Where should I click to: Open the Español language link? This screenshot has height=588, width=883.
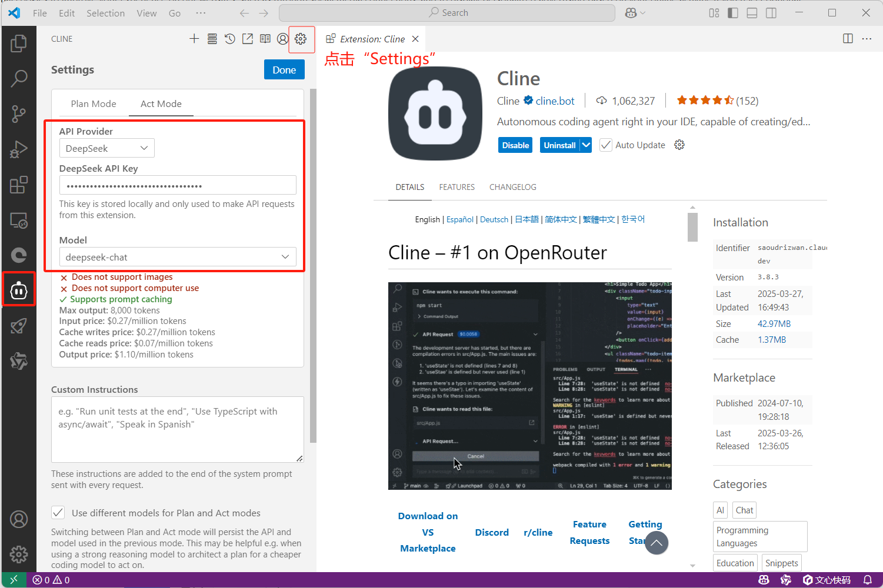click(460, 219)
